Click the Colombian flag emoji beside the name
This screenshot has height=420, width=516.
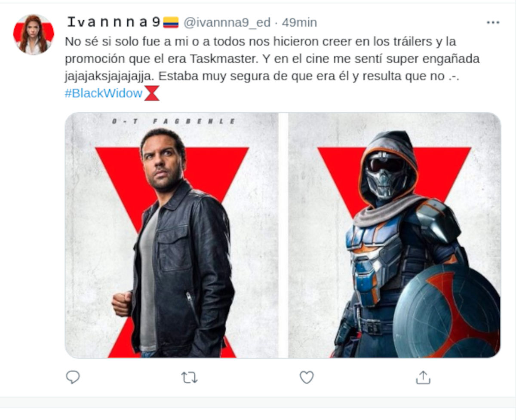(171, 22)
